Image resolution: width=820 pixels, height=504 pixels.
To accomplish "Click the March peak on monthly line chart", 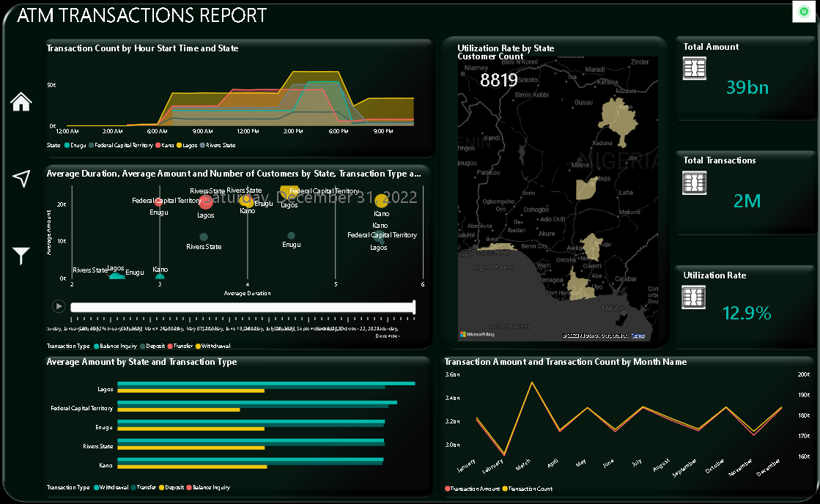I will click(532, 383).
